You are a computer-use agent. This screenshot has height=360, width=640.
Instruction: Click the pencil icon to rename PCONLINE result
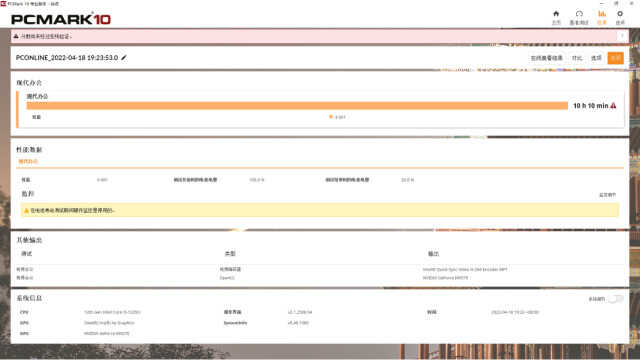(x=124, y=58)
